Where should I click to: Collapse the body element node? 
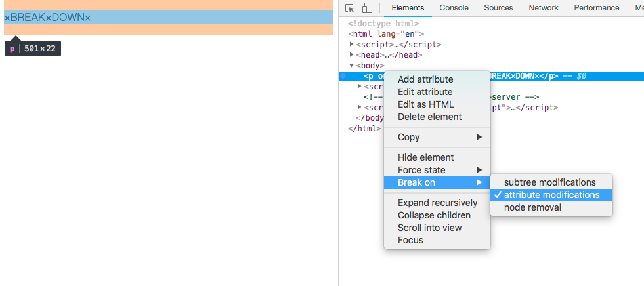tap(352, 66)
